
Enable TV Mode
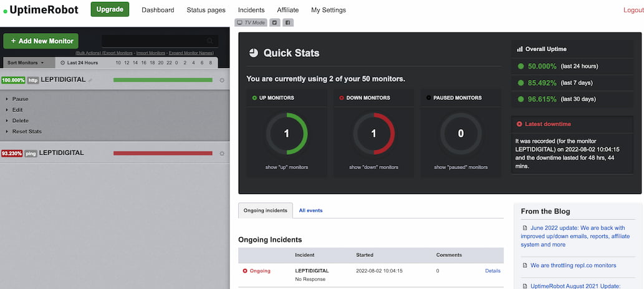(x=251, y=22)
